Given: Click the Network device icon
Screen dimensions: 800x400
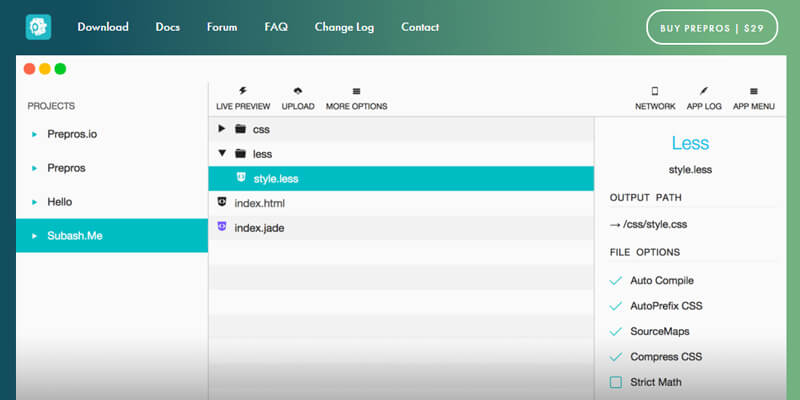Looking at the screenshot, I should coord(655,91).
